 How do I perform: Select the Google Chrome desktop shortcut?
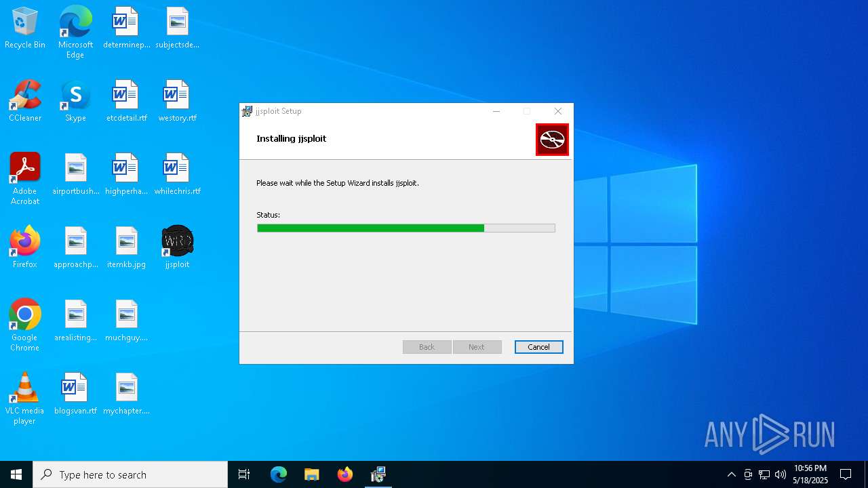pos(25,325)
